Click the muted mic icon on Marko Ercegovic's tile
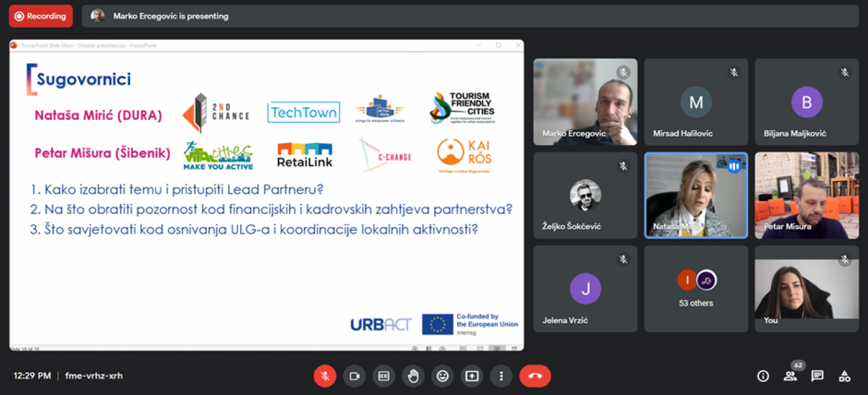The width and height of the screenshot is (868, 395). tap(623, 72)
